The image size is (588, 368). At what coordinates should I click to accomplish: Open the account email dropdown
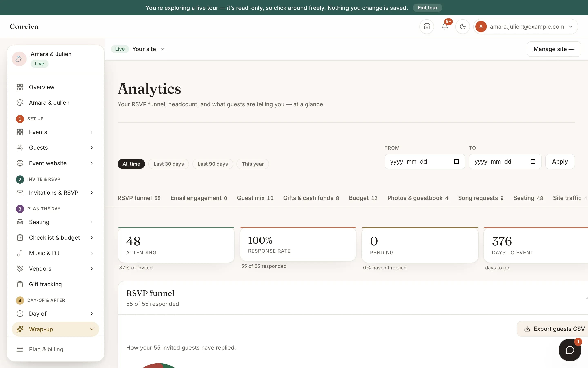pos(525,27)
